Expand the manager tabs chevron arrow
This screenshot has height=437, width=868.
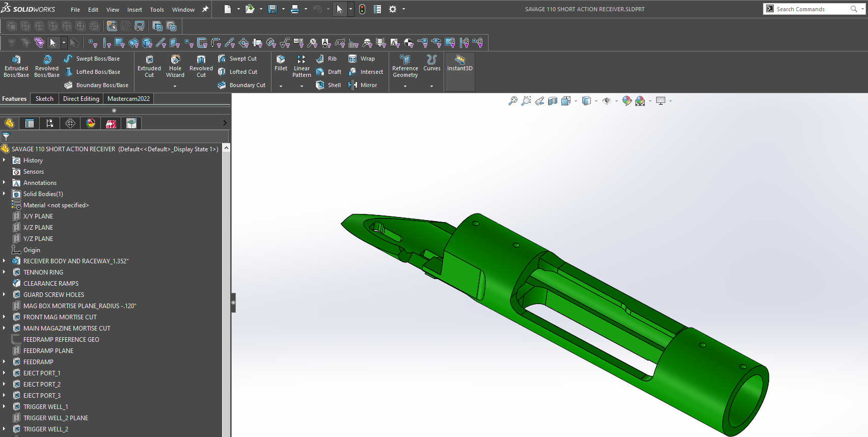tap(225, 123)
